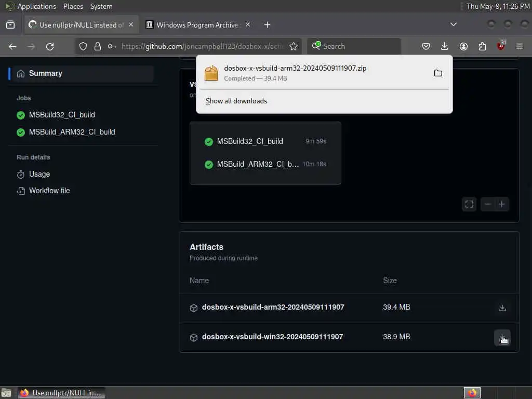Viewport: 532px width, 399px height.
Task: Open the tracking protection shield icon
Action: pos(83,46)
